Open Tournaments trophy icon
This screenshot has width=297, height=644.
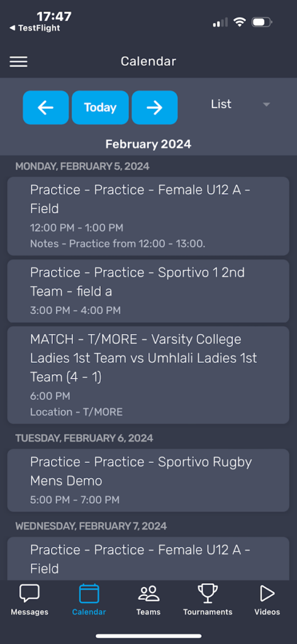pyautogui.click(x=208, y=594)
